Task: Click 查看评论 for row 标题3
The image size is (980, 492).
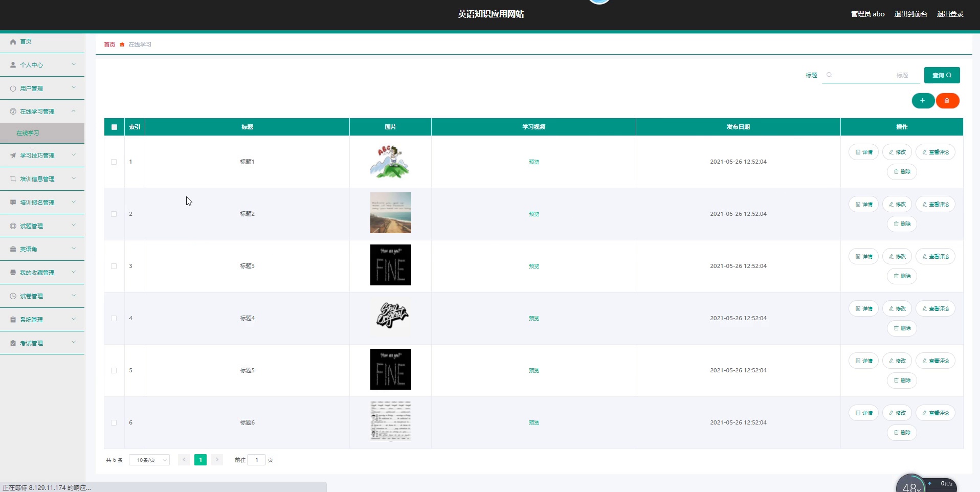Action: [936, 257]
